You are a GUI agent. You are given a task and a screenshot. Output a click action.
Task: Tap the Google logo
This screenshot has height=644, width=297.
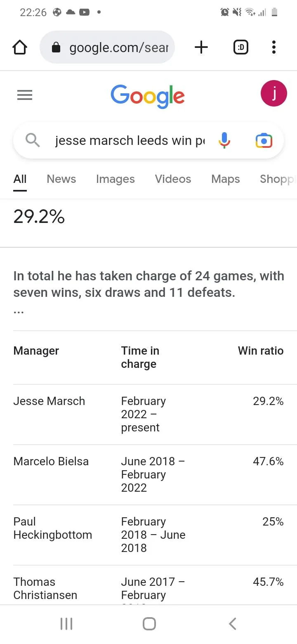tap(148, 96)
